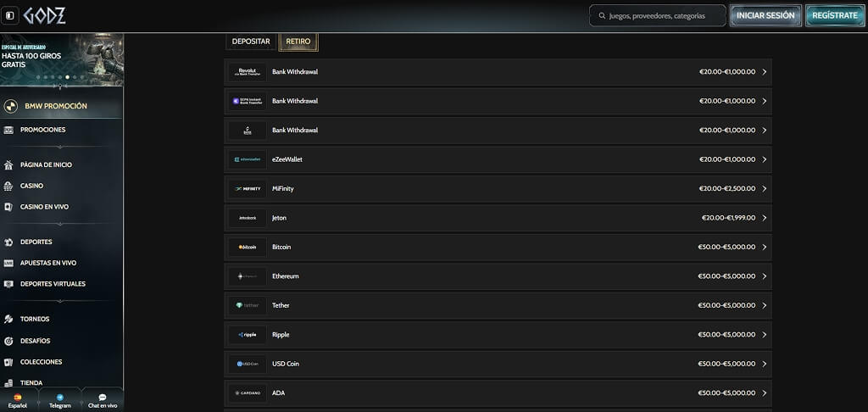Screen dimensions: 868x412
Task: Click the Apuestas en Vivo live icon
Action: coord(8,263)
